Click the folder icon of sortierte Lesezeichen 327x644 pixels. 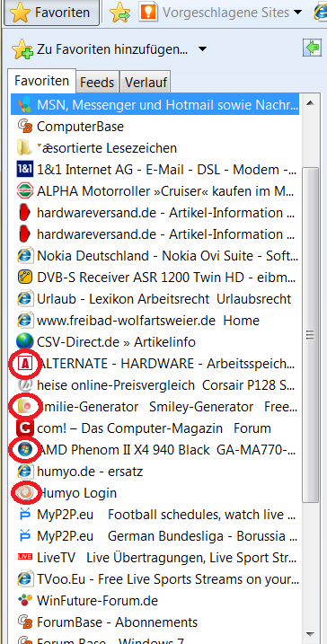tap(25, 147)
